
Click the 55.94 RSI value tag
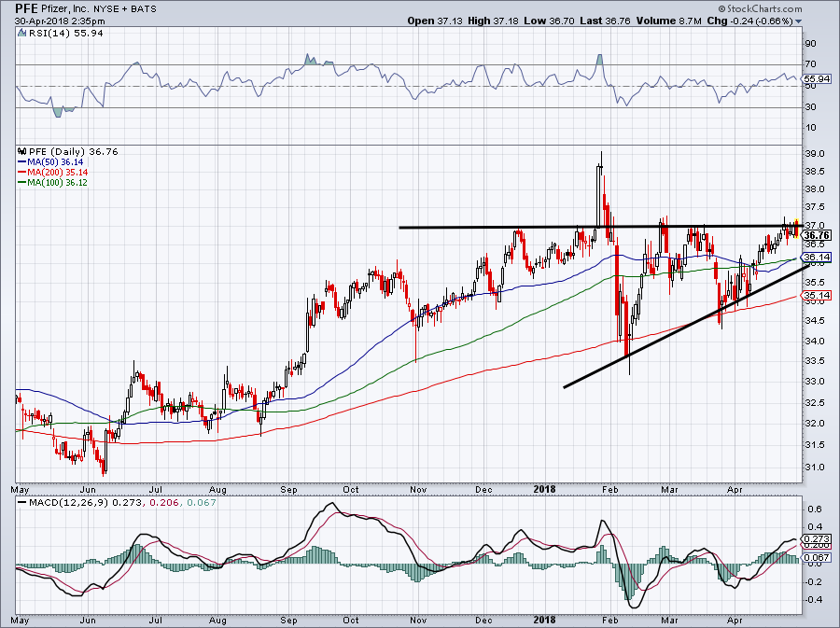pos(817,79)
